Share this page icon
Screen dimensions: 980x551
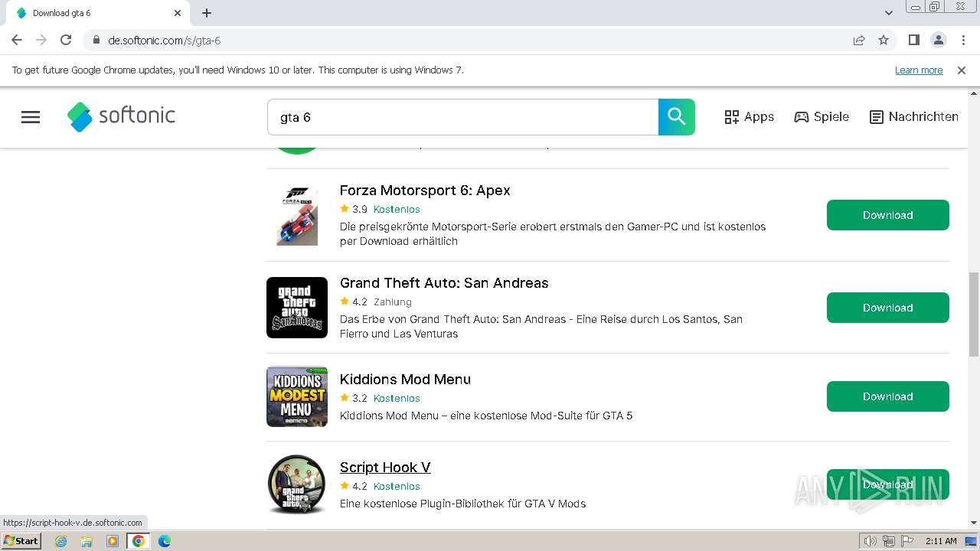859,40
